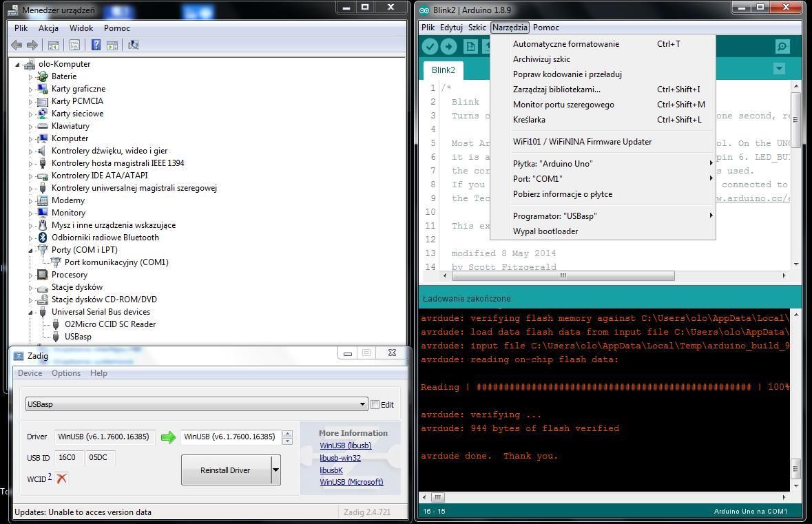Image resolution: width=812 pixels, height=524 pixels.
Task: Click Monitory device icon
Action: [x=43, y=213]
